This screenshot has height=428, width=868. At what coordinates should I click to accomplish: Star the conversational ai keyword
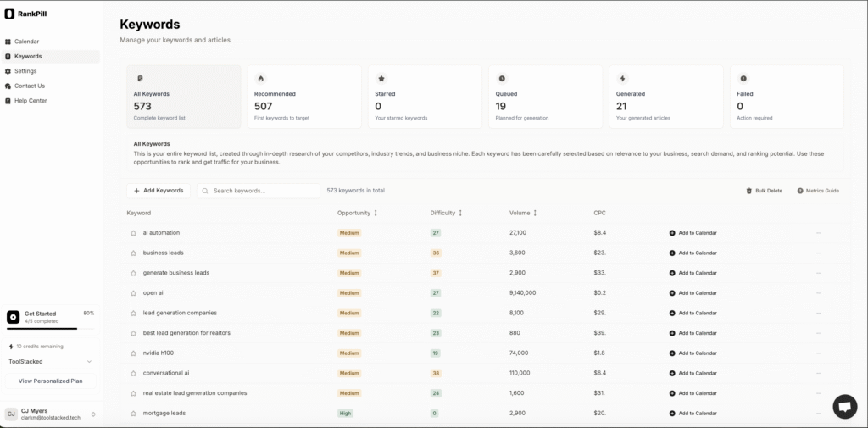(x=133, y=373)
